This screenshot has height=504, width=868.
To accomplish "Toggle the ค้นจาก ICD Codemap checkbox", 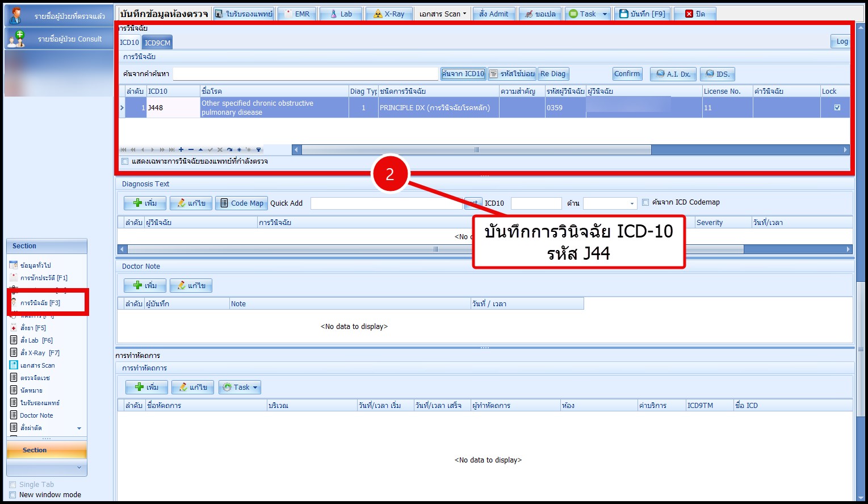I will point(645,202).
